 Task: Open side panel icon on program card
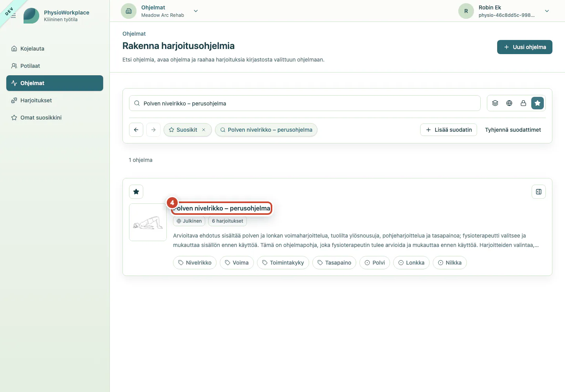539,192
